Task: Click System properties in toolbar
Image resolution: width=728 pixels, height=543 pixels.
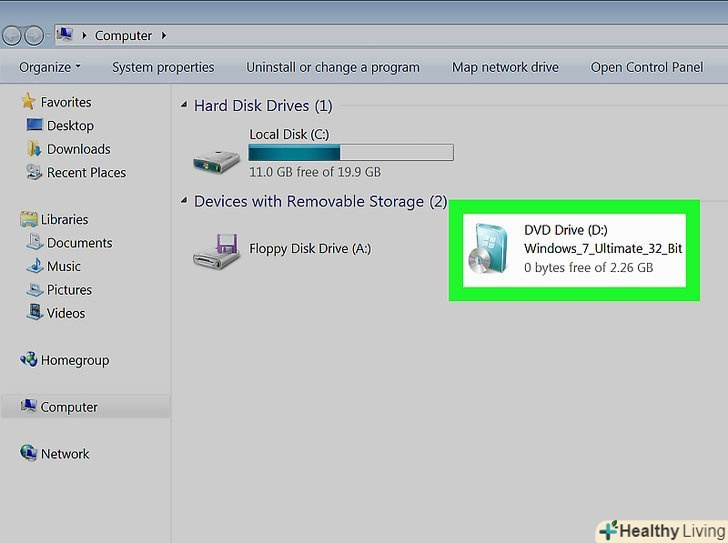Action: click(163, 67)
